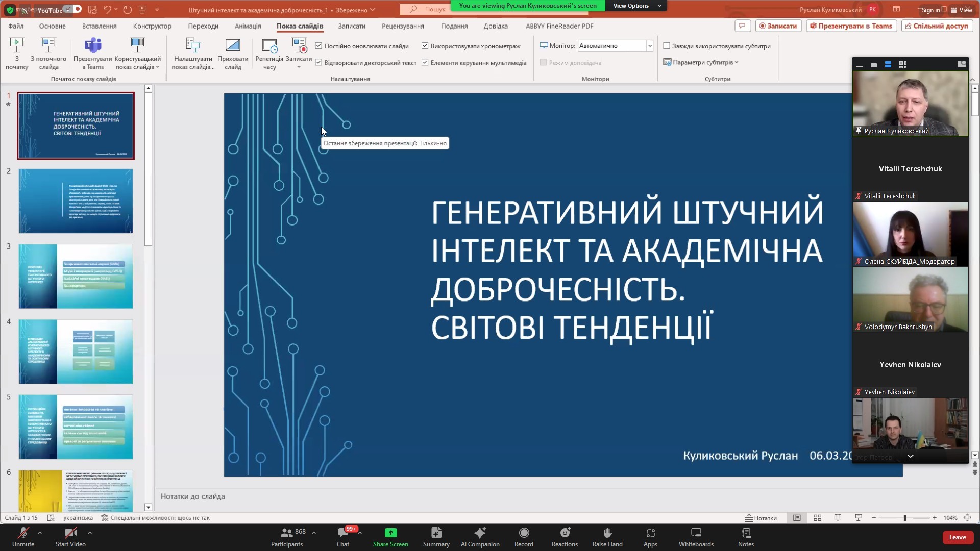Select slide 3 thumbnail
Image resolution: width=980 pixels, height=551 pixels.
click(76, 276)
